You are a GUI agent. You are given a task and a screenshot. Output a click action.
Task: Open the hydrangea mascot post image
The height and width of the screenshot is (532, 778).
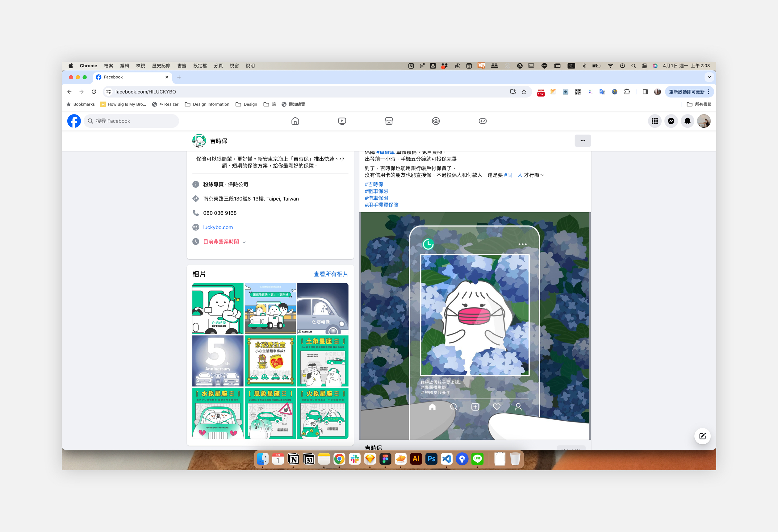click(475, 326)
